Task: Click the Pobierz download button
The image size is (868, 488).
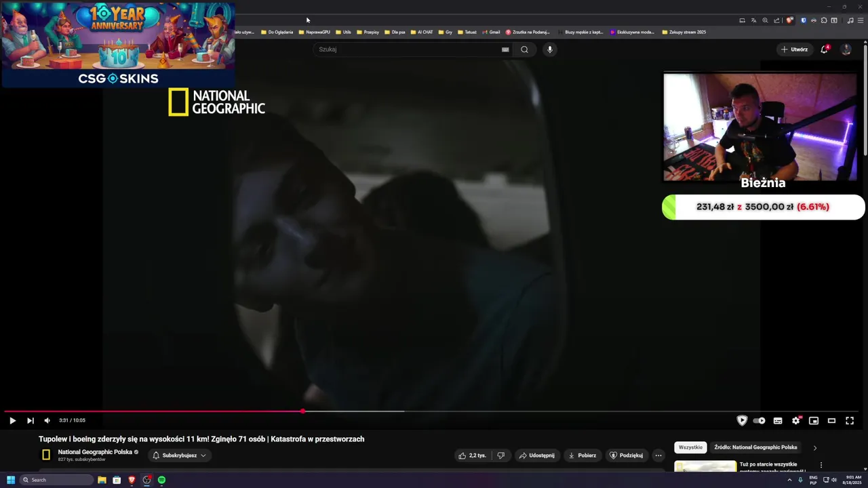Action: coord(582,455)
